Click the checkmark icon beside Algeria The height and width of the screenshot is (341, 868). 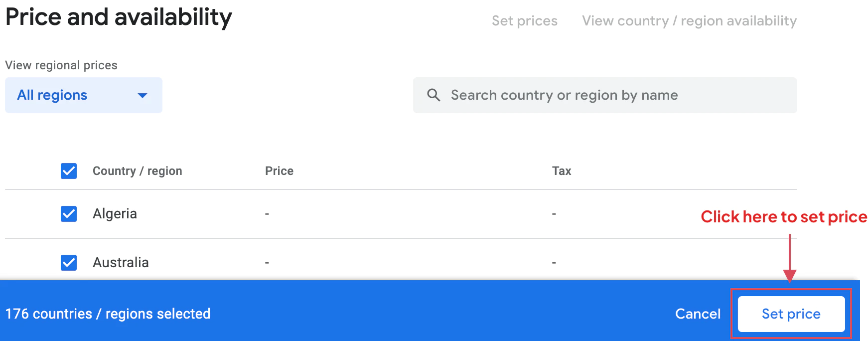pos(68,214)
